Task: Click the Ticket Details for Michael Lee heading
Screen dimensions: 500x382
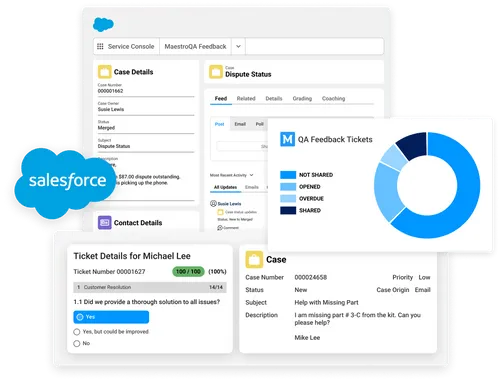Action: [x=132, y=256]
